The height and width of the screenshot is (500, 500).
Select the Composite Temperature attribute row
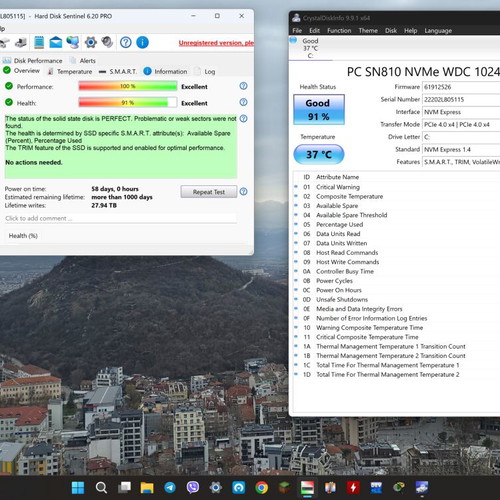pos(397,196)
